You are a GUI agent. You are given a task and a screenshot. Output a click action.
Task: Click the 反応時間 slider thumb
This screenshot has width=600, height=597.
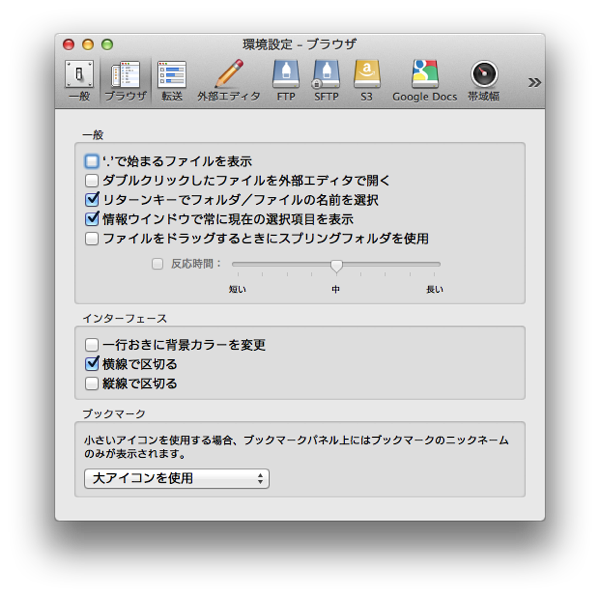[x=336, y=266]
